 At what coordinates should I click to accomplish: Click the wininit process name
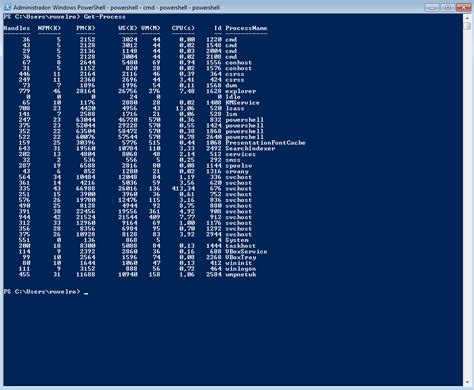click(x=239, y=263)
